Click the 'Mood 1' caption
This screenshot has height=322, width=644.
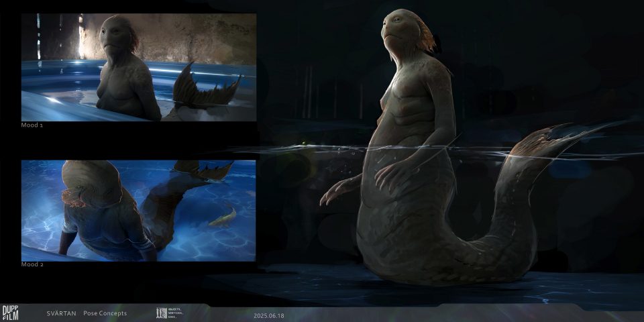32,125
